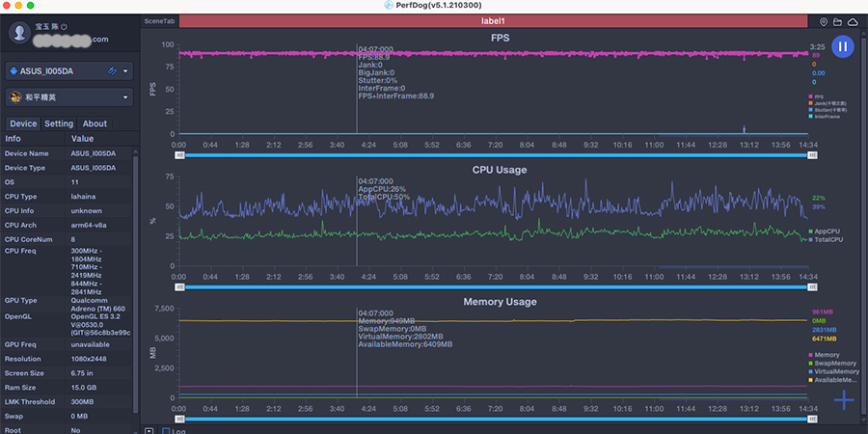Screen dimensions: 868x434
Task: Click the logout power icon beside username
Action: [x=65, y=27]
